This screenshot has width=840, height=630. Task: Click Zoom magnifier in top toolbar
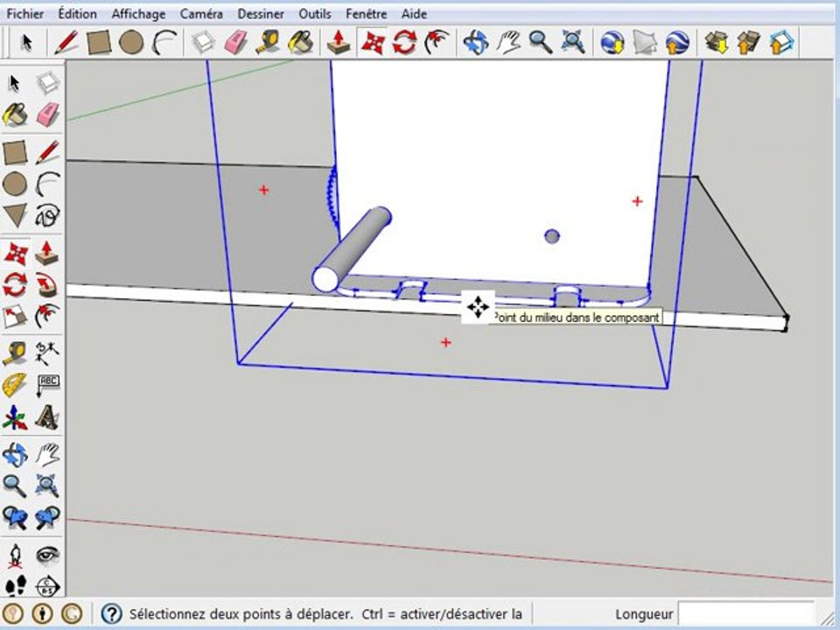[541, 42]
